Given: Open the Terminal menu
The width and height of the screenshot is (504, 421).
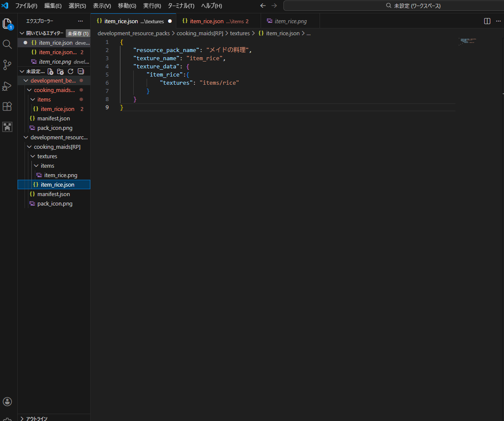Looking at the screenshot, I should tap(181, 6).
